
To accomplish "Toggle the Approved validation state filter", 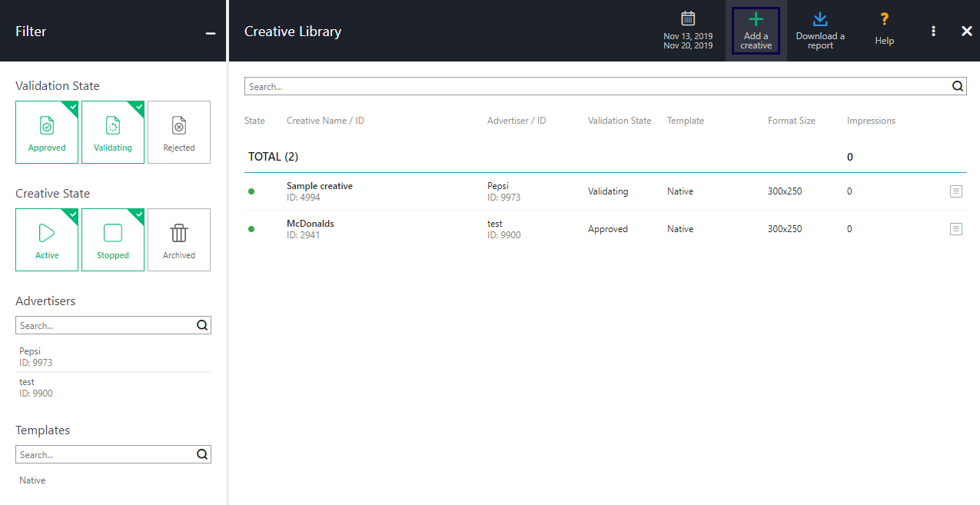I will 47,132.
